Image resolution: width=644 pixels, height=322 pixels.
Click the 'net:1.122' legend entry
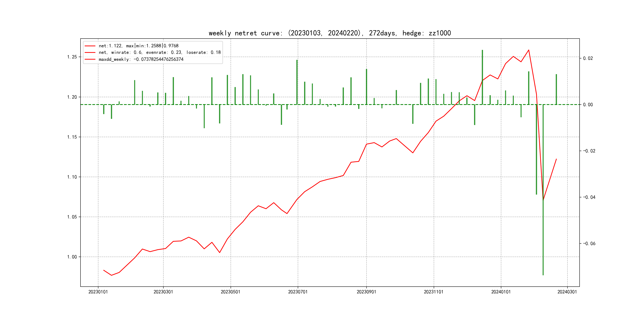point(139,46)
